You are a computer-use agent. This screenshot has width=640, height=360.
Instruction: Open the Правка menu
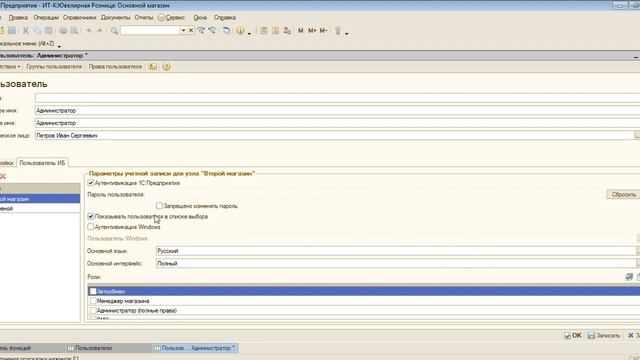18,18
